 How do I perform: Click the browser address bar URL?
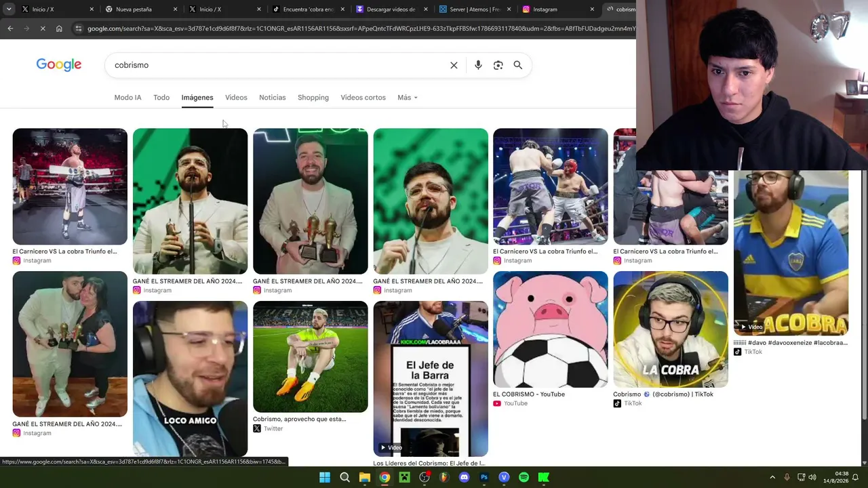(361, 28)
